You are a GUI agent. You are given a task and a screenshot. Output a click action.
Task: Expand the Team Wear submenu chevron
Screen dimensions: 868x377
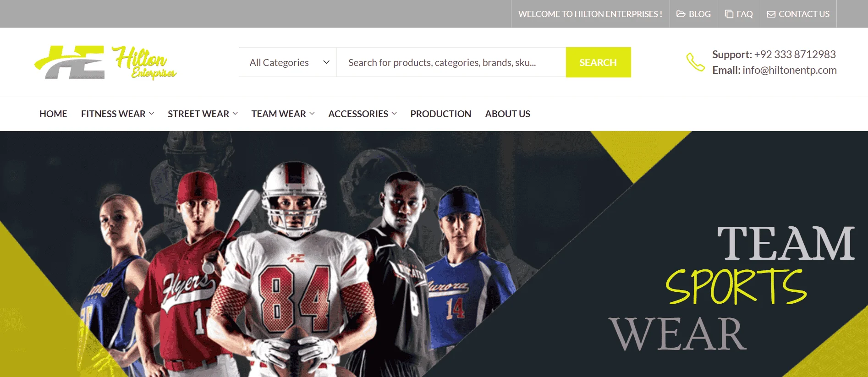312,114
